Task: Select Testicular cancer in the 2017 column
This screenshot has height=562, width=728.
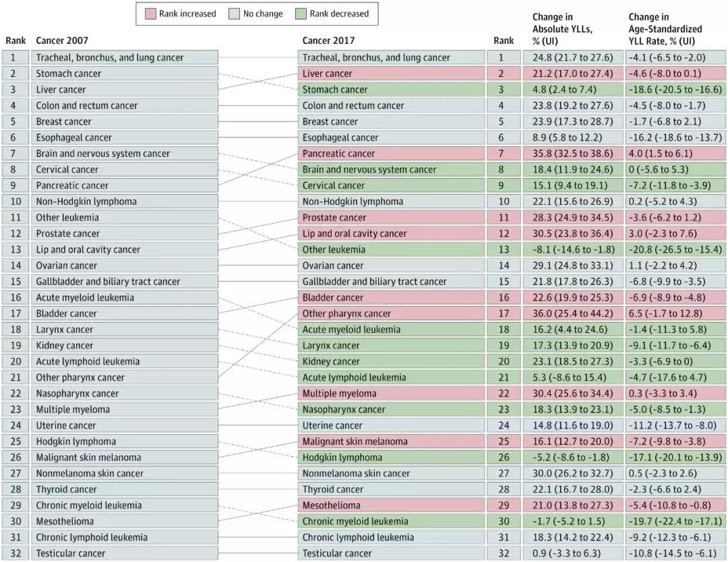Action: [337, 553]
